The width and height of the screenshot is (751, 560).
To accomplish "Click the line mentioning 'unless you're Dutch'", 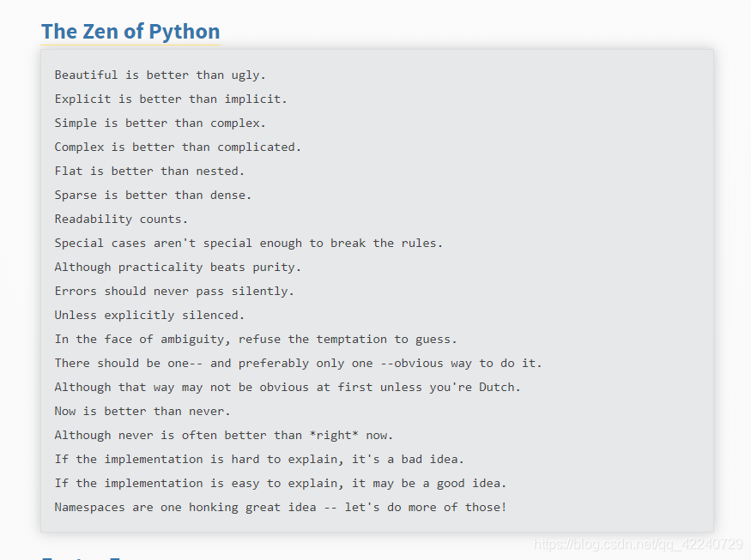I will click(x=288, y=387).
